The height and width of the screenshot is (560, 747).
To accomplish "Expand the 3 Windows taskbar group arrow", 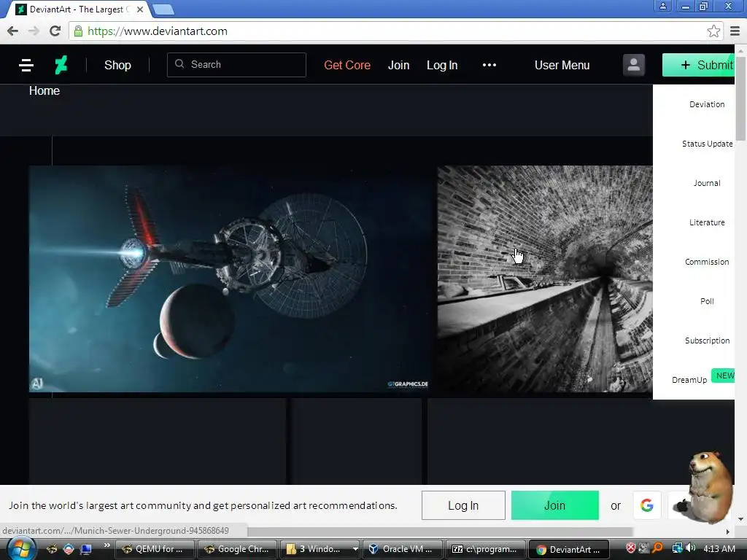I will coord(355,549).
